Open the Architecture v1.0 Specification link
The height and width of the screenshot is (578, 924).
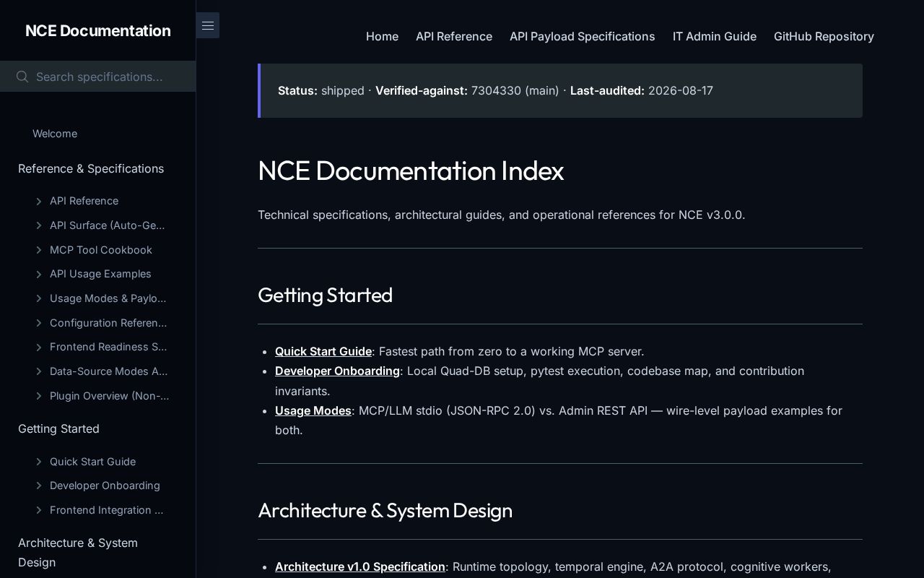pos(360,566)
